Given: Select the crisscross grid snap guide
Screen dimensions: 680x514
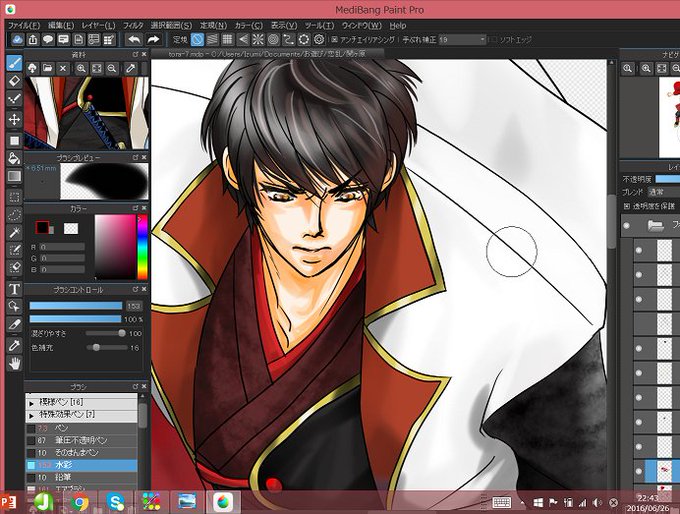Looking at the screenshot, I should tap(227, 40).
